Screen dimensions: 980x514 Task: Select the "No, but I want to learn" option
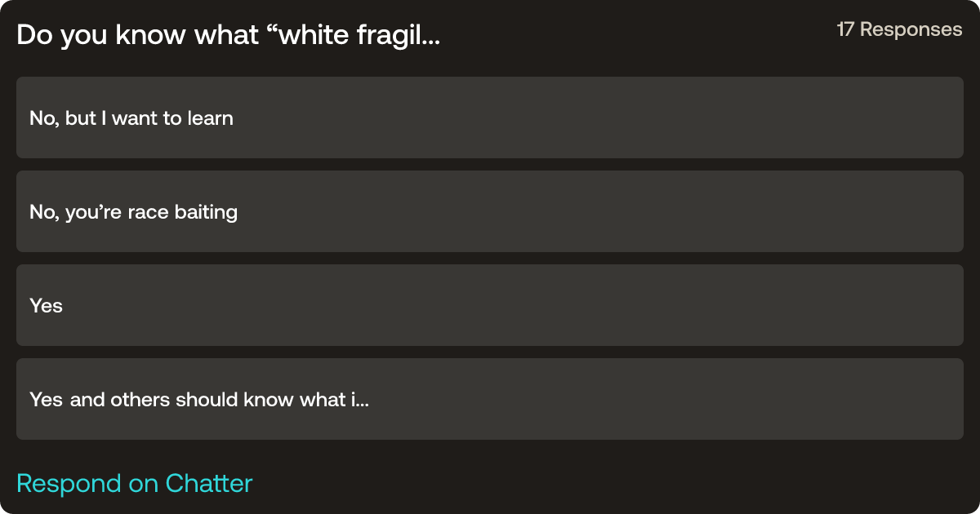(490, 117)
